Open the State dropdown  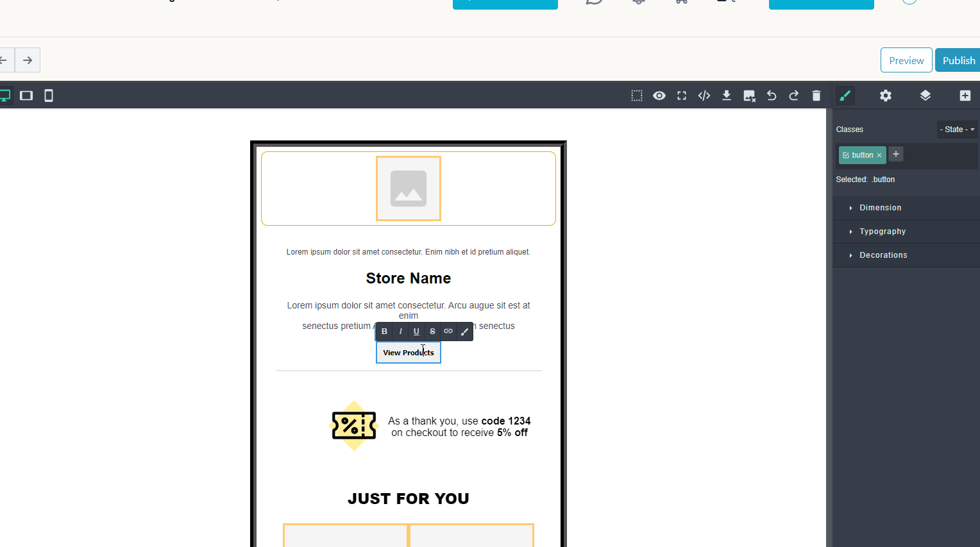click(957, 130)
